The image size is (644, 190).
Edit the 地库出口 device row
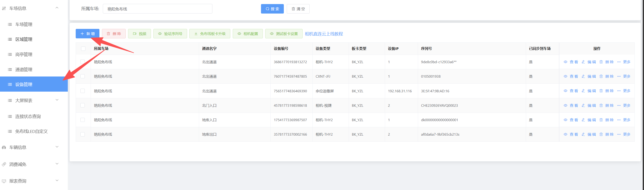pyautogui.click(x=589, y=134)
